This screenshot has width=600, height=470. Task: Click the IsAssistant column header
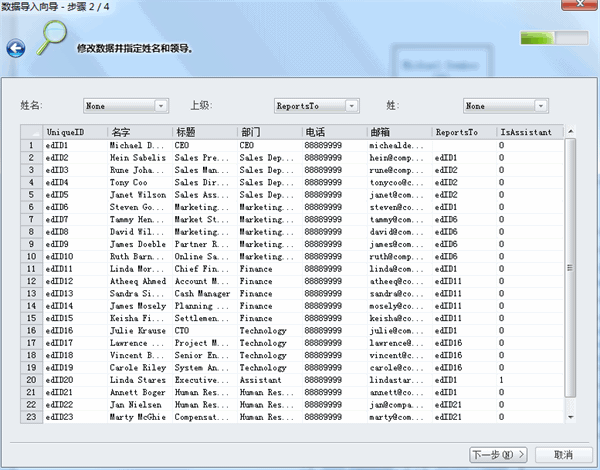tap(528, 132)
